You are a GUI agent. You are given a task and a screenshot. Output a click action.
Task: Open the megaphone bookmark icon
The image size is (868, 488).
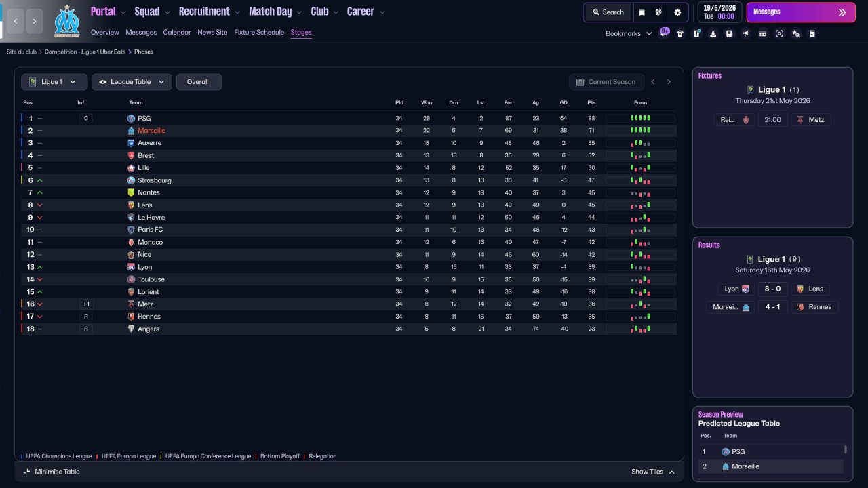pyautogui.click(x=746, y=33)
